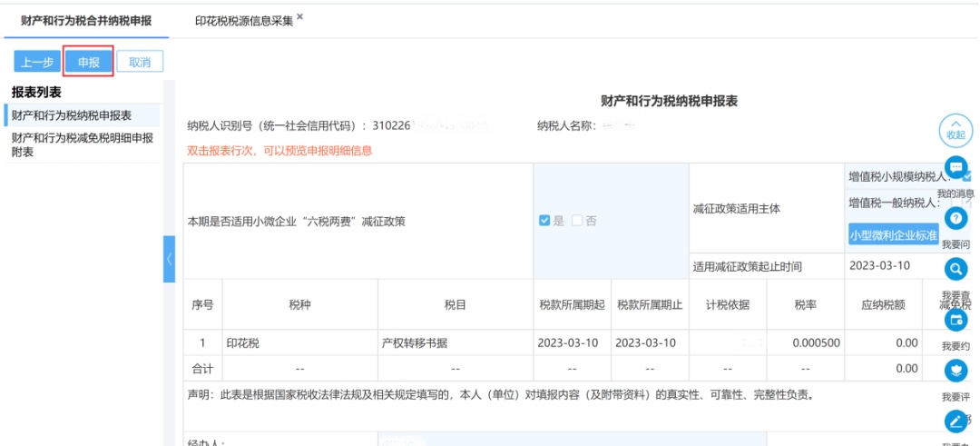Select 财产和行为税纳税申报表 in report list
This screenshot has width=980, height=446.
pos(72,115)
